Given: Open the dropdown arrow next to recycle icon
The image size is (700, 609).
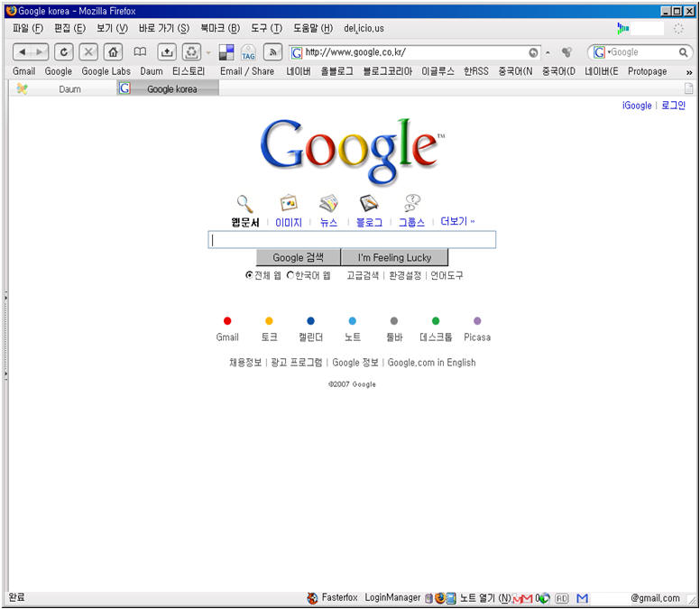Looking at the screenshot, I should click(208, 52).
